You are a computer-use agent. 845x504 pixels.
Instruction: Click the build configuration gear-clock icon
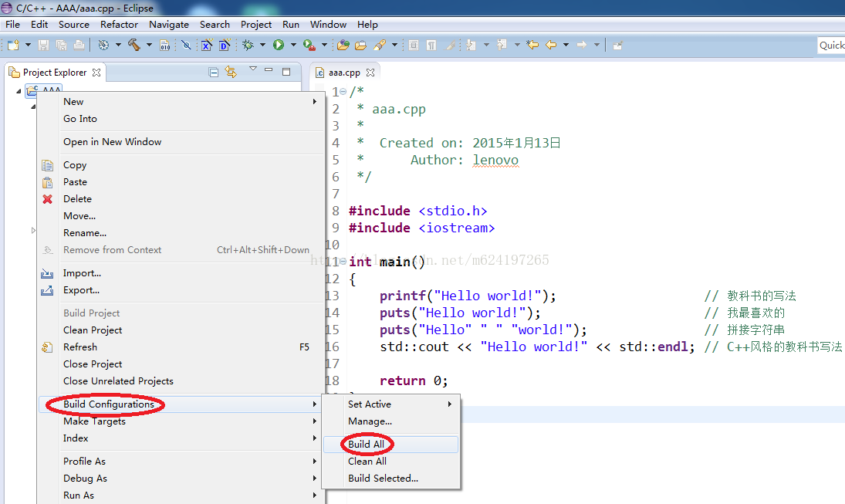tap(103, 46)
